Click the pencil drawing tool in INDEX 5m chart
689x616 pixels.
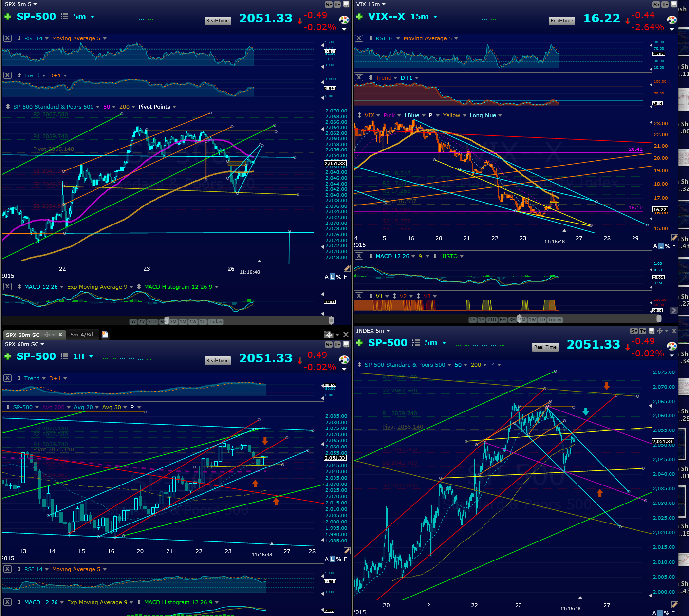[674, 605]
